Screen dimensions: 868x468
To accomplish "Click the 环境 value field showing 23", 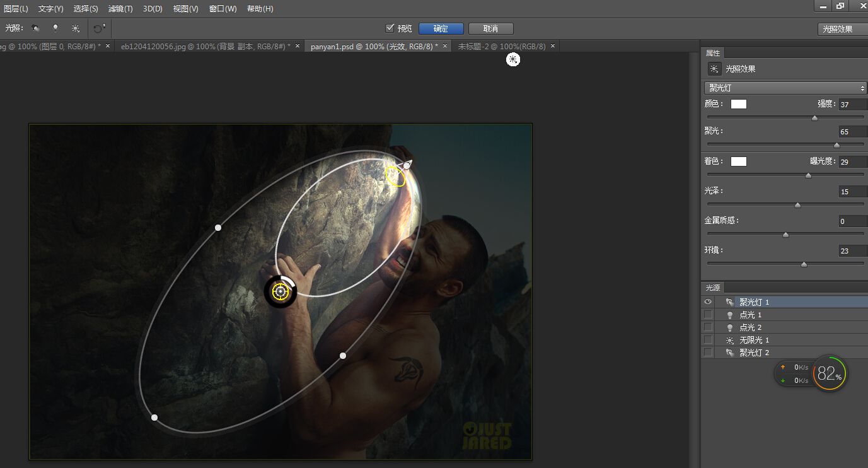I will [x=853, y=251].
